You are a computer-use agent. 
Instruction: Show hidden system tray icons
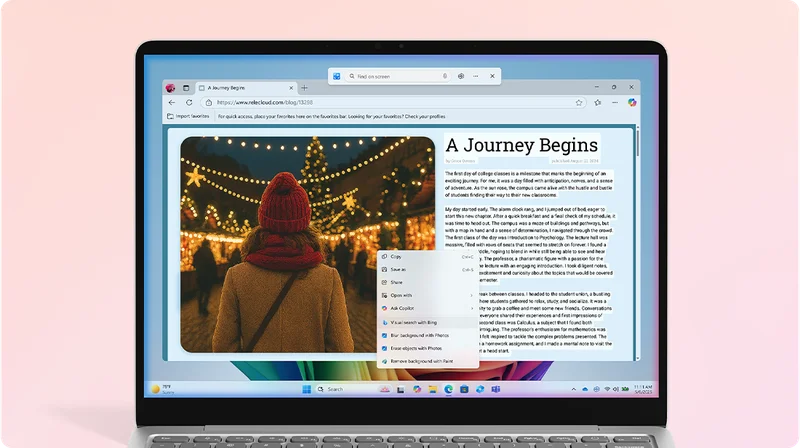[x=573, y=389]
